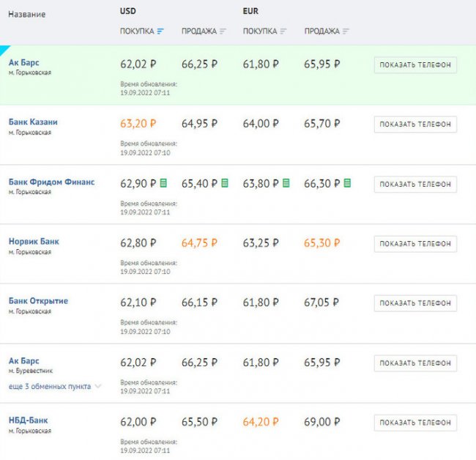
Task: Open Банк Открытие page
Action: [38, 301]
